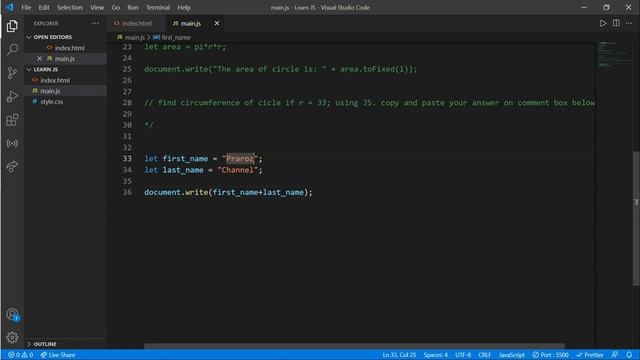Viewport: 640px width, 360px height.
Task: Open the Explorer view in activity bar
Action: pyautogui.click(x=12, y=26)
